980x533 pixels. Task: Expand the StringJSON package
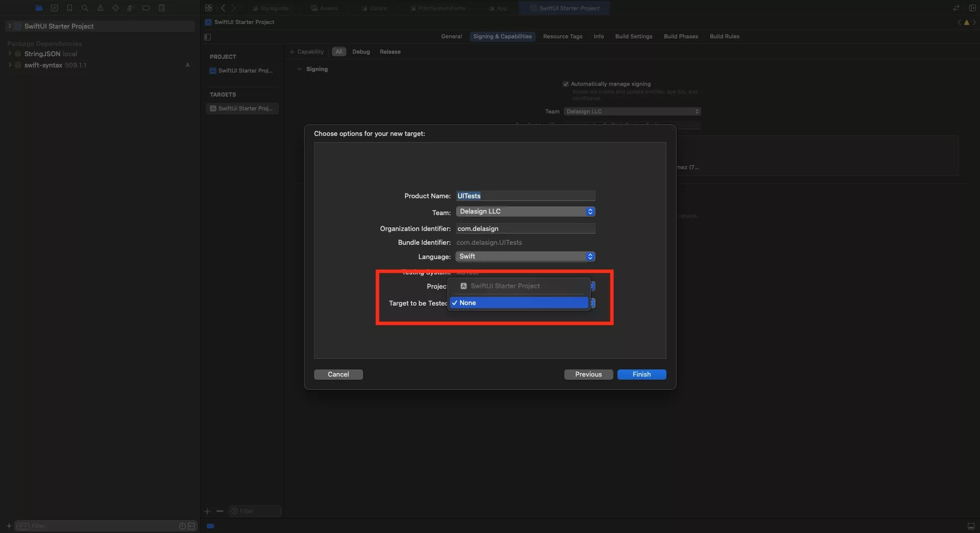click(9, 54)
